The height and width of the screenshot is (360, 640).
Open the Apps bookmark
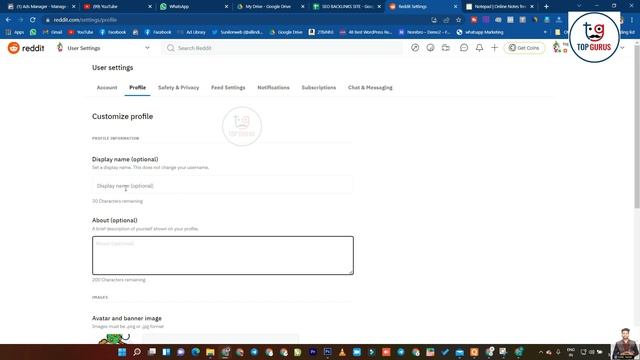point(15,32)
